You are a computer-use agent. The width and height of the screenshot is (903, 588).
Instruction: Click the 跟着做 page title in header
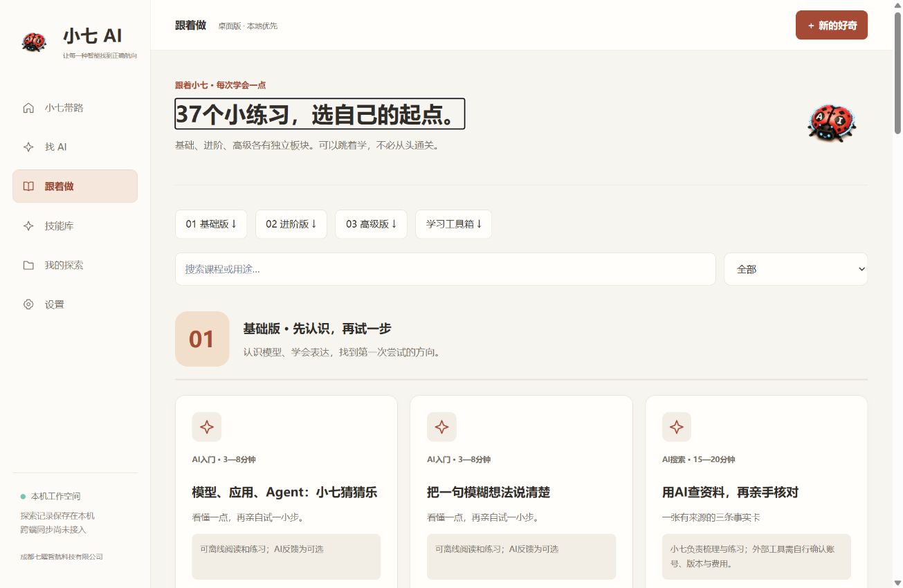(190, 26)
